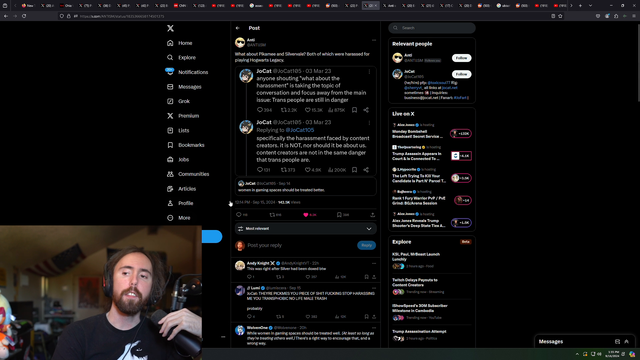Repost Anti's post
The width and height of the screenshot is (640, 360).
(x=272, y=215)
